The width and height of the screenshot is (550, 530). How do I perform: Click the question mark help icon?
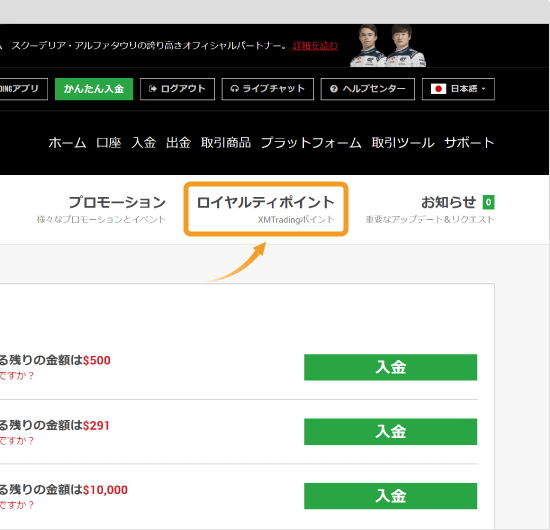[x=334, y=89]
